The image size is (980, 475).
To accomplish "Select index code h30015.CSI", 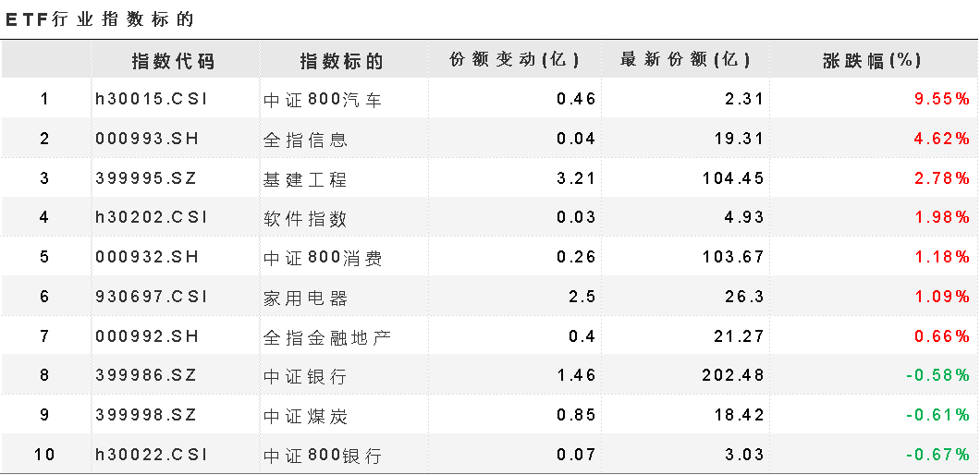I will 152,99.
